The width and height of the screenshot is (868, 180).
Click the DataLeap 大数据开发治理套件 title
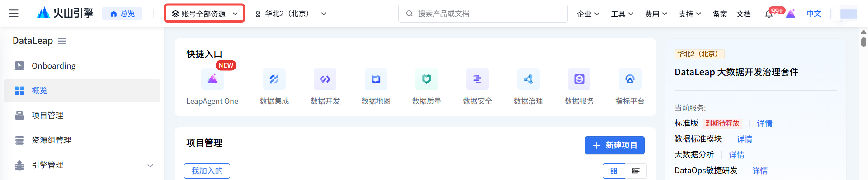[x=736, y=72]
